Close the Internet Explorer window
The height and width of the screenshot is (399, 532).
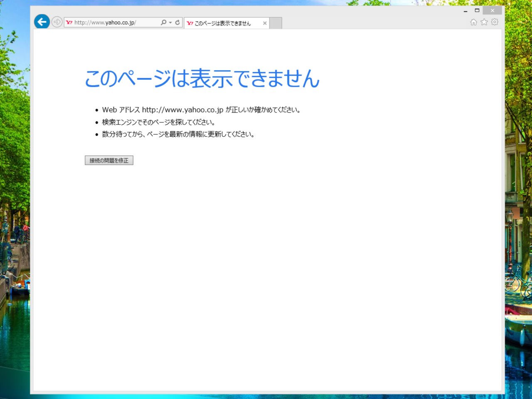(492, 11)
